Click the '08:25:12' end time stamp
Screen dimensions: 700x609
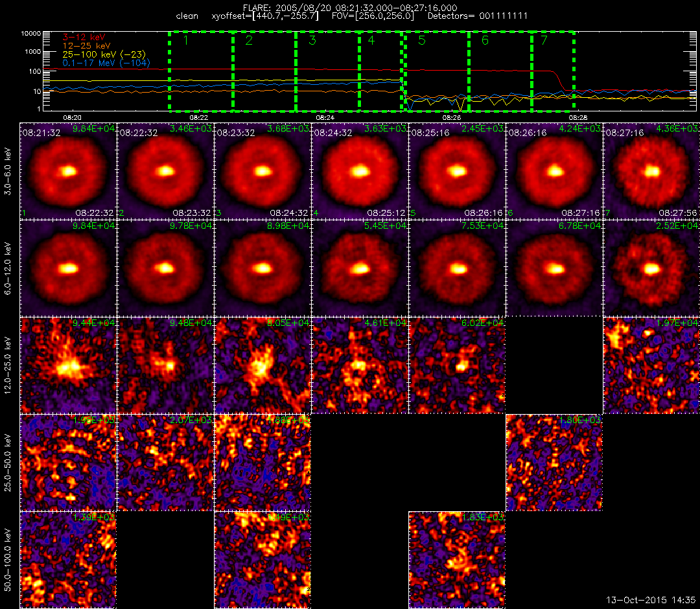(x=386, y=213)
